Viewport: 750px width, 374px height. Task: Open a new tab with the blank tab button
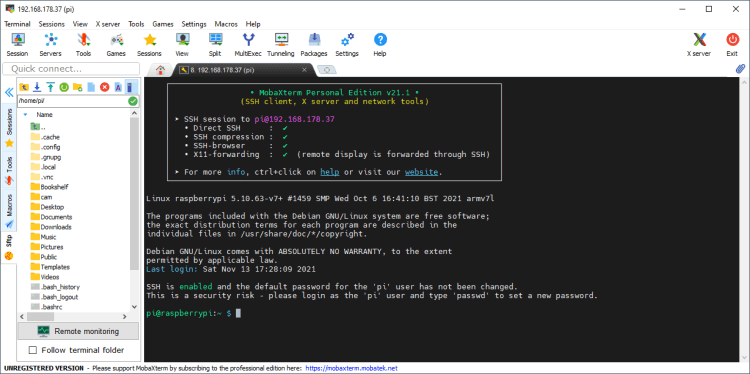(x=327, y=70)
